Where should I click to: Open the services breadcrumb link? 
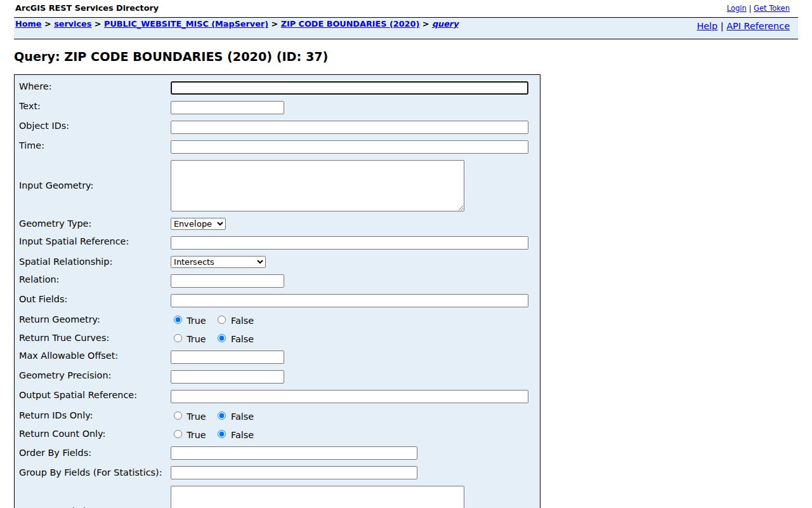73,24
